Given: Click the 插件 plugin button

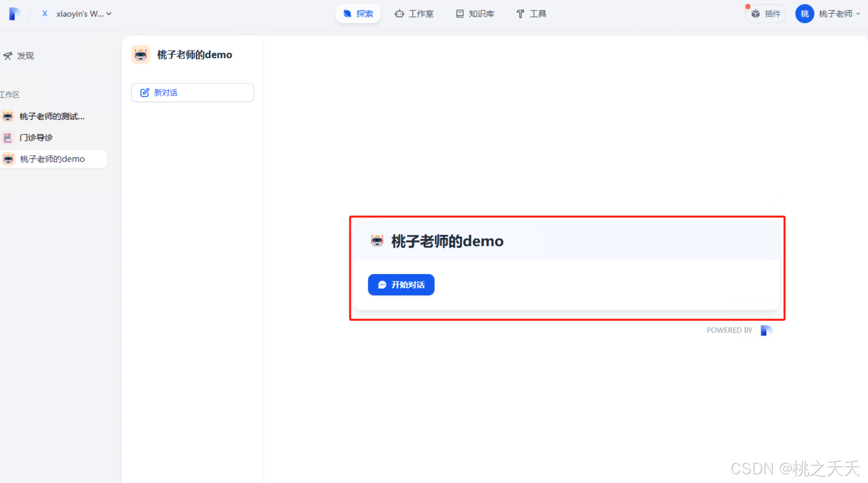Looking at the screenshot, I should (766, 14).
